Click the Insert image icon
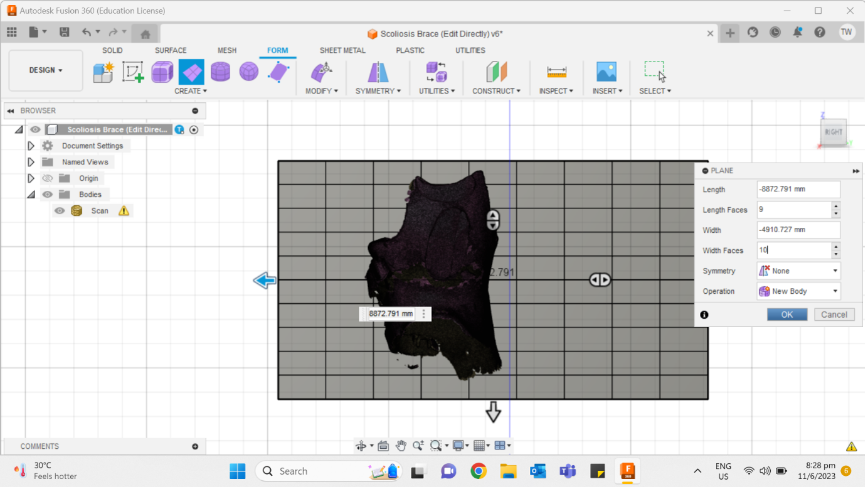This screenshot has height=489, width=868. (606, 72)
